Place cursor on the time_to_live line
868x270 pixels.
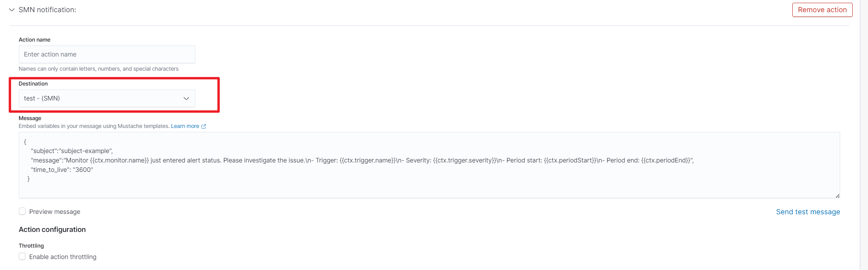point(62,170)
